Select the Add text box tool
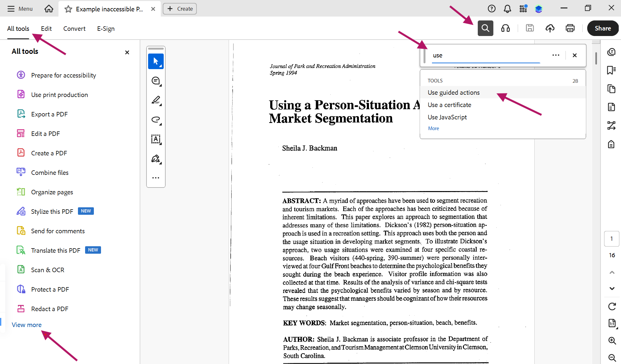The image size is (621, 364). (156, 139)
